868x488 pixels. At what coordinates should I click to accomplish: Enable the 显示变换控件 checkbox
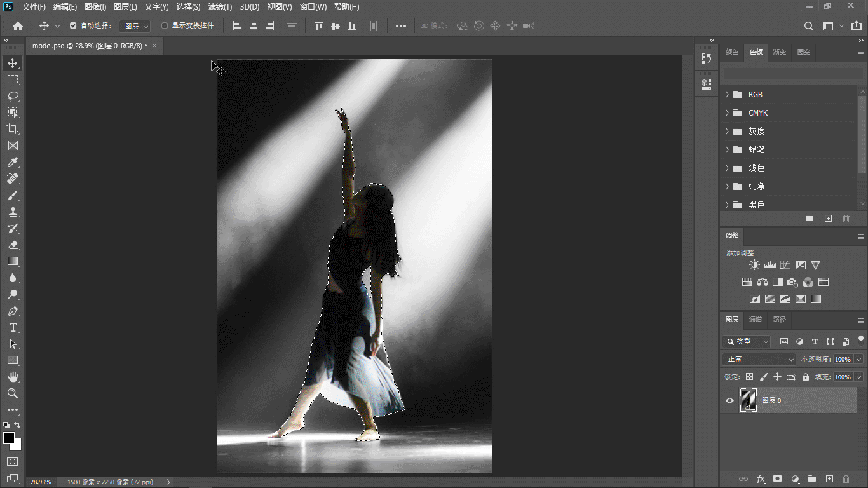tap(165, 26)
